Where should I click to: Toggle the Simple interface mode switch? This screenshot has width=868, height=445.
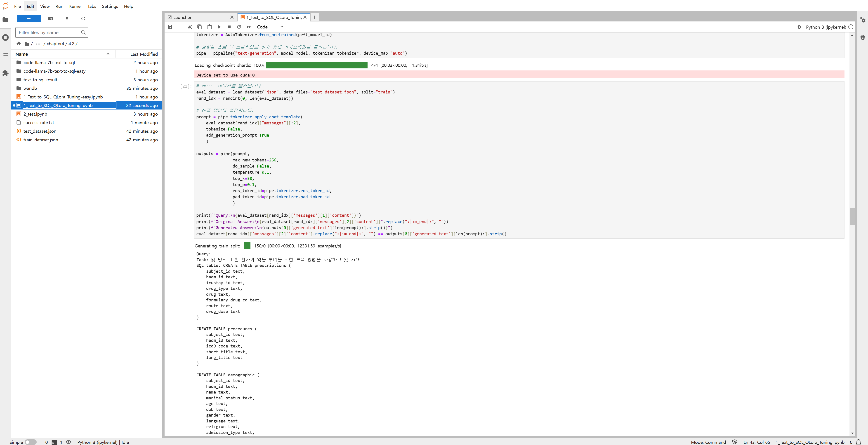click(x=30, y=442)
